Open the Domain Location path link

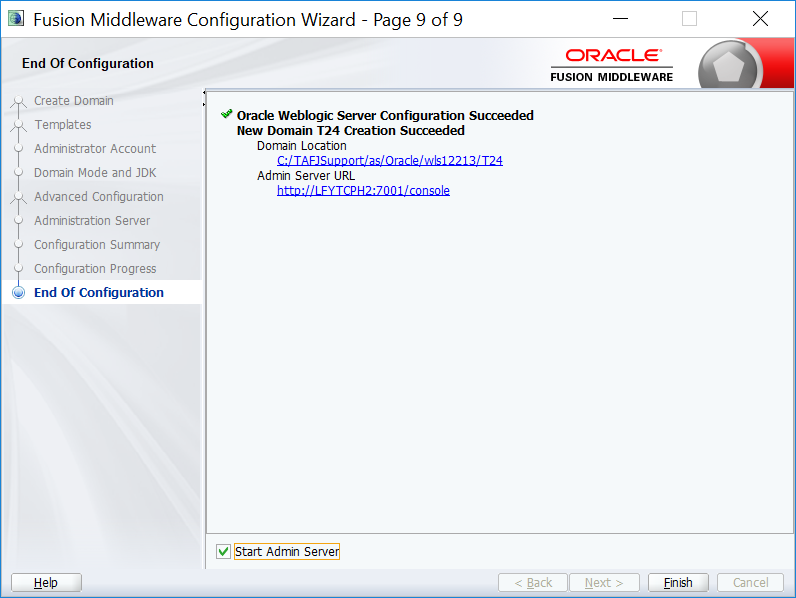click(389, 160)
